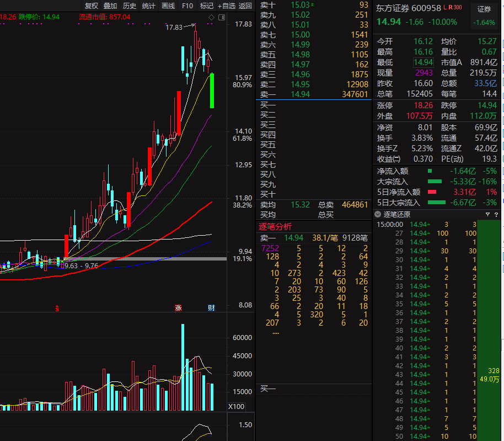The width and height of the screenshot is (504, 441).
Task: Click the boxed 最低 price 14.94
Action: (423, 62)
